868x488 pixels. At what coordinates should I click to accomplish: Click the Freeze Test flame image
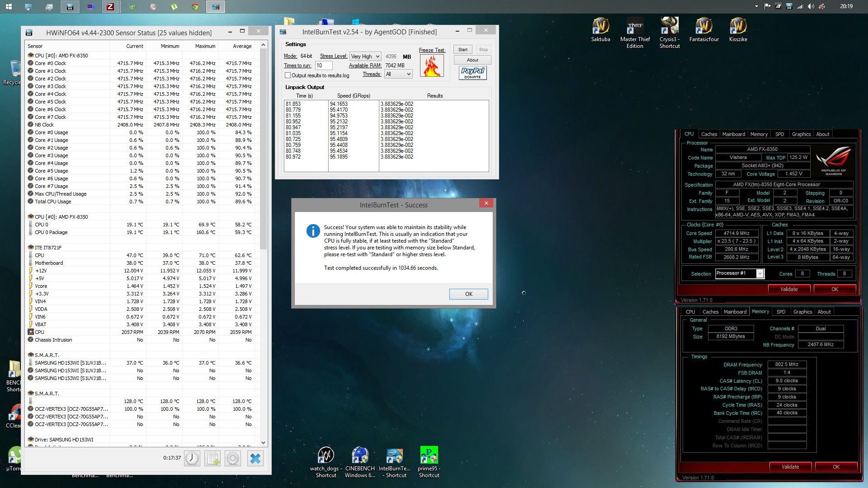432,66
